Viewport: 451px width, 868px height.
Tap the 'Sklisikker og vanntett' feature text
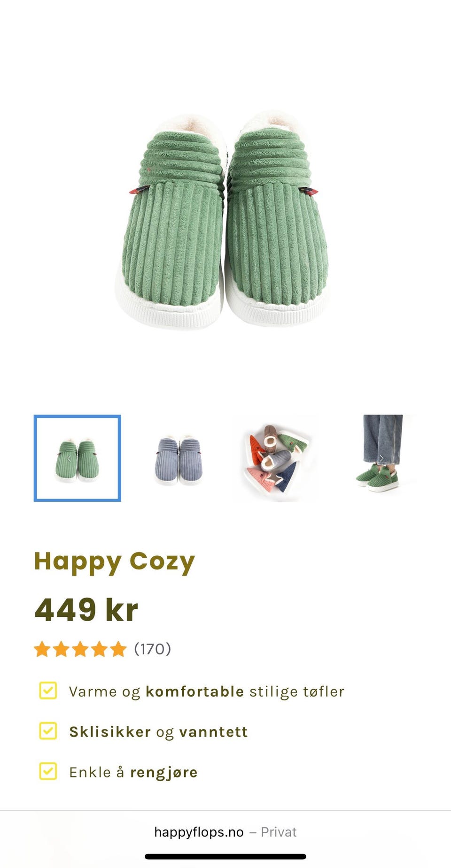click(x=158, y=732)
